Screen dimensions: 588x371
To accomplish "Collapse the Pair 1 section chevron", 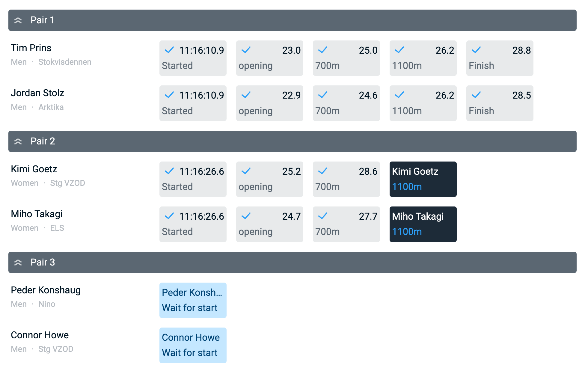I will 18,20.
